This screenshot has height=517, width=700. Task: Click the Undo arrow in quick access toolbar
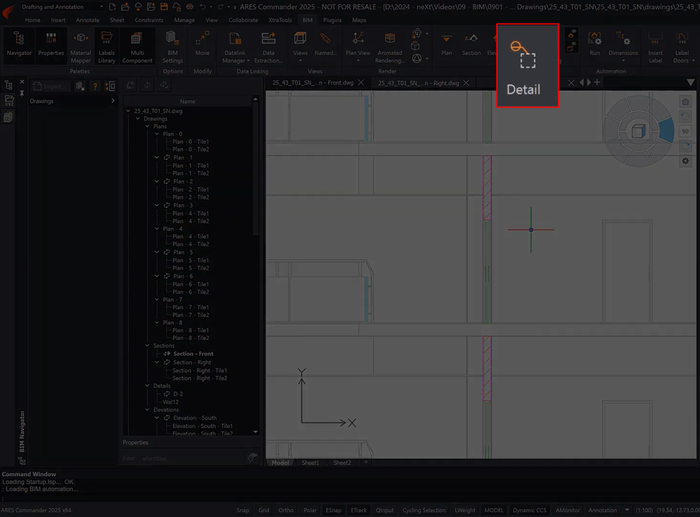[x=203, y=7]
